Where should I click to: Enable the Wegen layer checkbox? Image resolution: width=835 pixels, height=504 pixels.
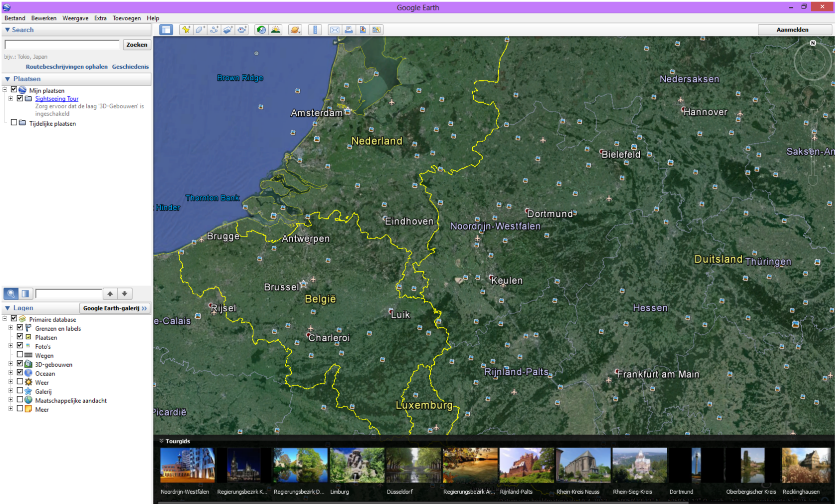coord(20,355)
